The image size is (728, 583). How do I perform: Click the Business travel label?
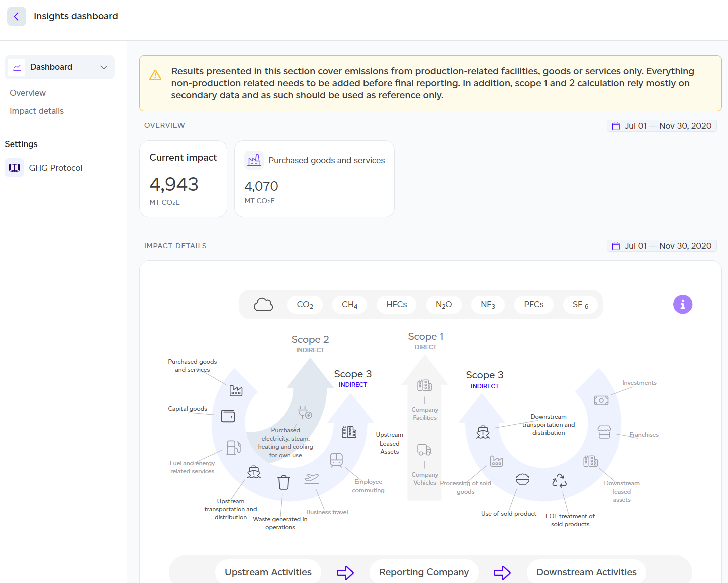pos(327,512)
